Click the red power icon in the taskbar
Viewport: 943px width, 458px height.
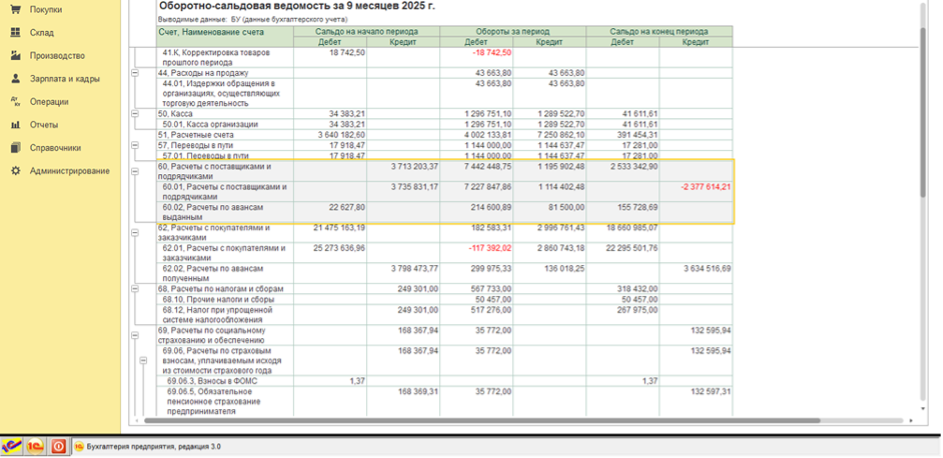pyautogui.click(x=58, y=447)
